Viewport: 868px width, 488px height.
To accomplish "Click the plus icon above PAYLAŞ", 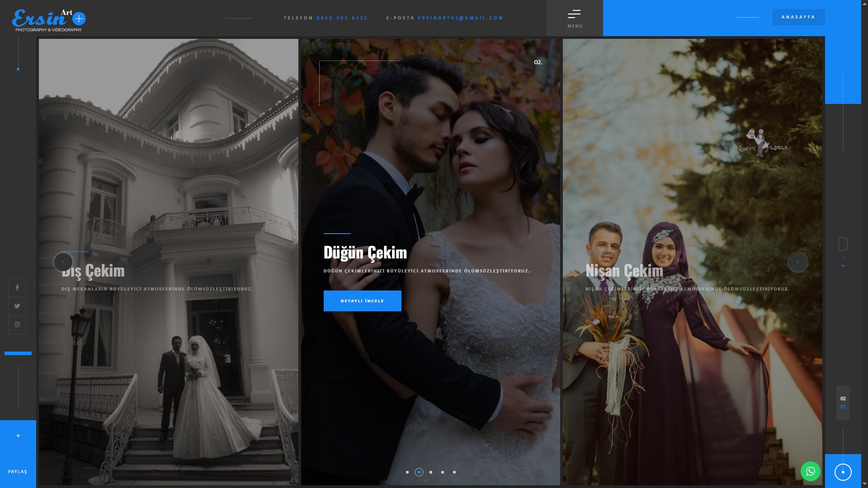I will (x=18, y=436).
